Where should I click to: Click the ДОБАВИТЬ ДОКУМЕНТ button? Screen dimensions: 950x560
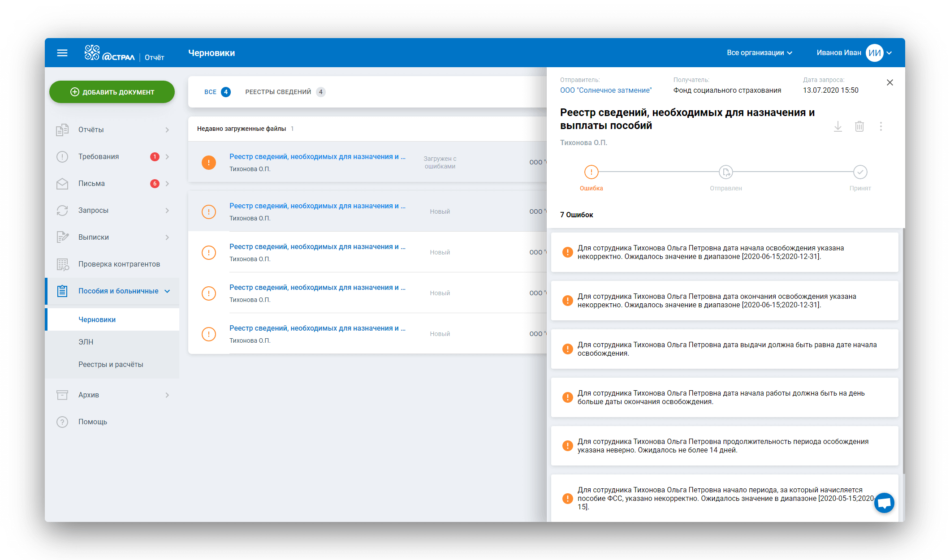coord(112,92)
